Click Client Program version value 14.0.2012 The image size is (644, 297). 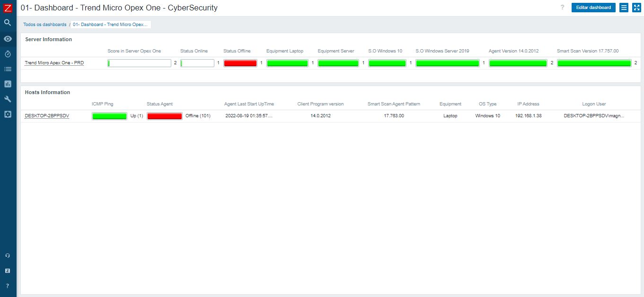pyautogui.click(x=320, y=116)
